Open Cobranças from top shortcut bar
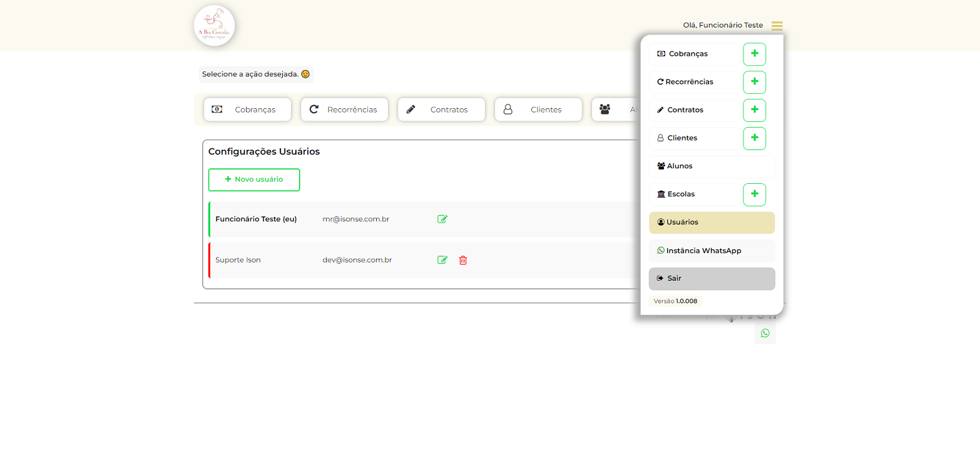Image resolution: width=980 pixels, height=469 pixels. coord(247,109)
